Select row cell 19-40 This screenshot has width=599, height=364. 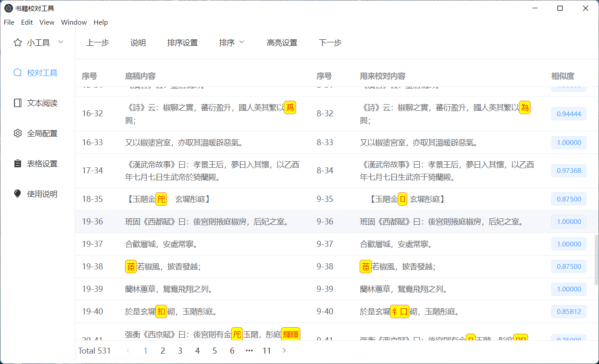[93, 311]
